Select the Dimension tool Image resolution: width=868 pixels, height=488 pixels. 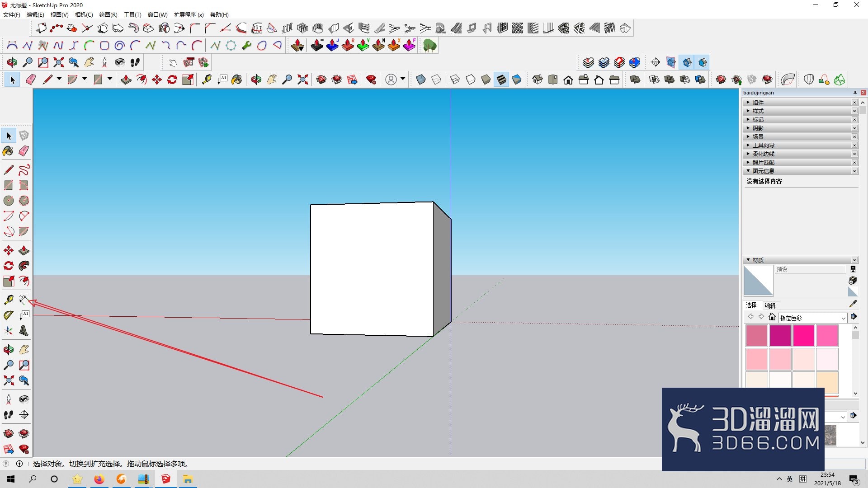tap(24, 300)
